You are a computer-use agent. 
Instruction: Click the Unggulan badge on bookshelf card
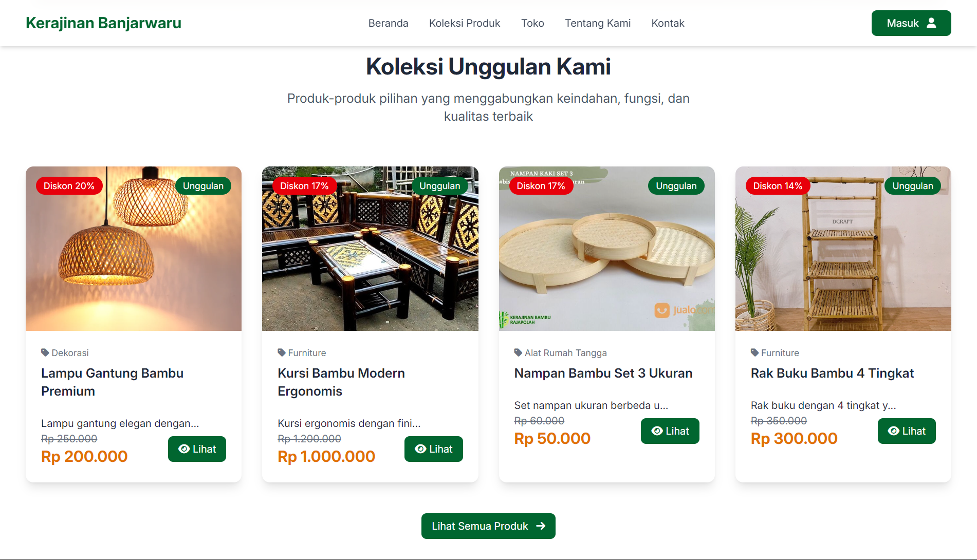click(912, 186)
